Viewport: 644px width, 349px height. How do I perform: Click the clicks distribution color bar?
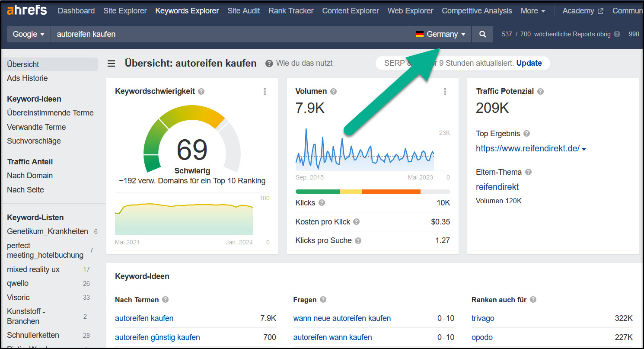[x=373, y=192]
